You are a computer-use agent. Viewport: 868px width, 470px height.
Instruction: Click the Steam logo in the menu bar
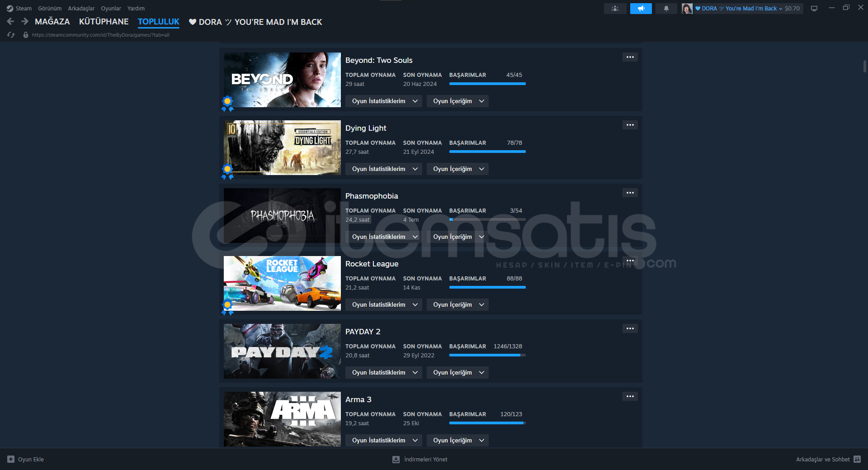pos(10,8)
